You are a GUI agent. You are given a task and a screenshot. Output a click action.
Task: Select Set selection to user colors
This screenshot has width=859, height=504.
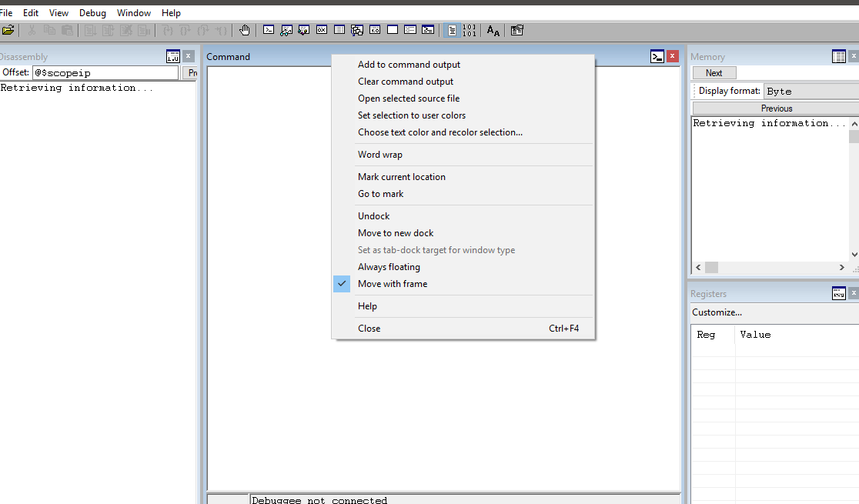463,115
